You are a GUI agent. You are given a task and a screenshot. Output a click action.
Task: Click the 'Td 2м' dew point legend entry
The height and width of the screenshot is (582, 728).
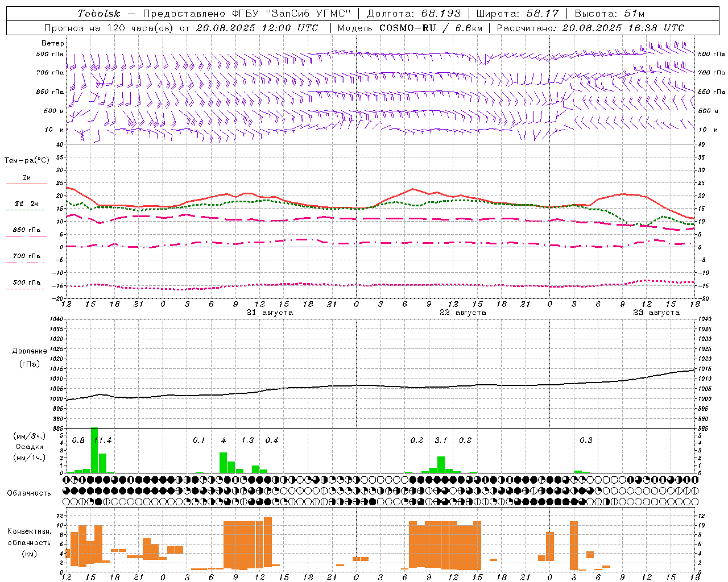point(27,203)
